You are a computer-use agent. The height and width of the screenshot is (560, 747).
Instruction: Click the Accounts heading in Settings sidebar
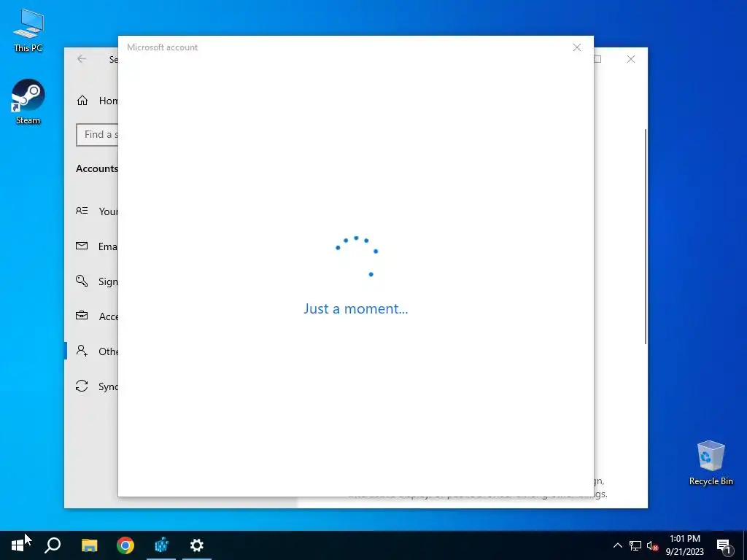(x=97, y=168)
